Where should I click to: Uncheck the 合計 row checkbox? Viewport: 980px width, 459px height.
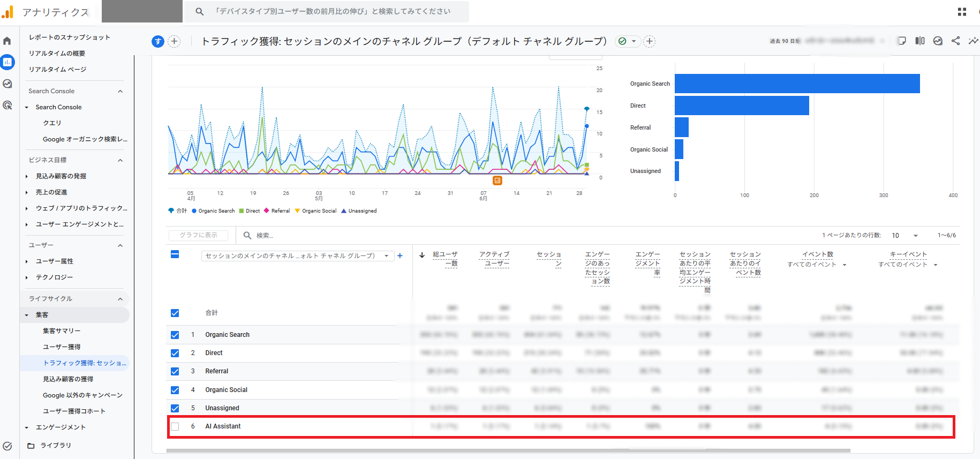[x=175, y=313]
